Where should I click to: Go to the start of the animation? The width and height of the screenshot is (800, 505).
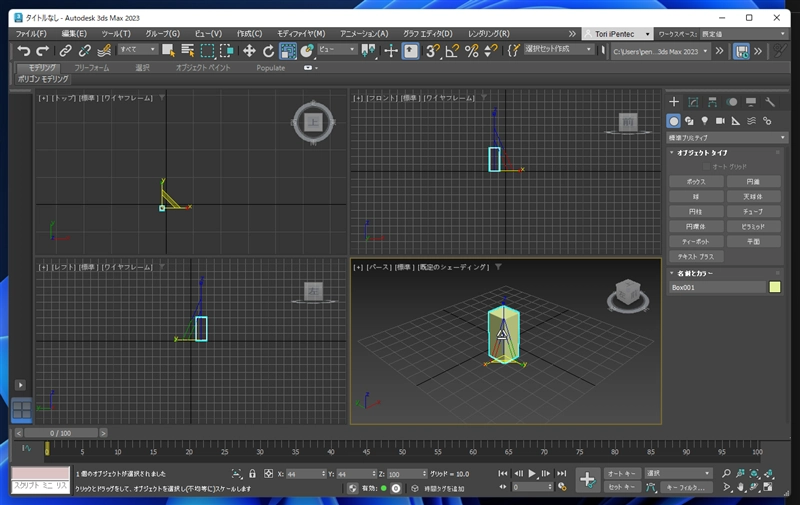tap(503, 473)
